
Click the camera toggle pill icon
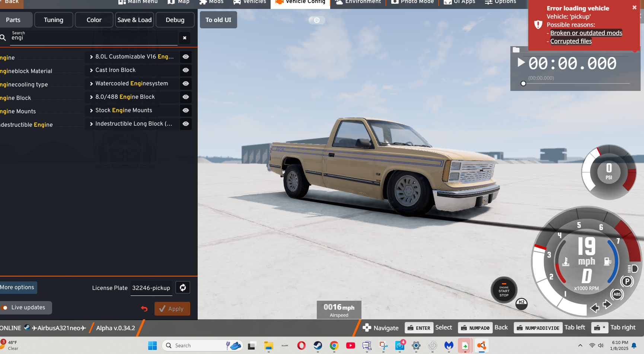tap(317, 20)
